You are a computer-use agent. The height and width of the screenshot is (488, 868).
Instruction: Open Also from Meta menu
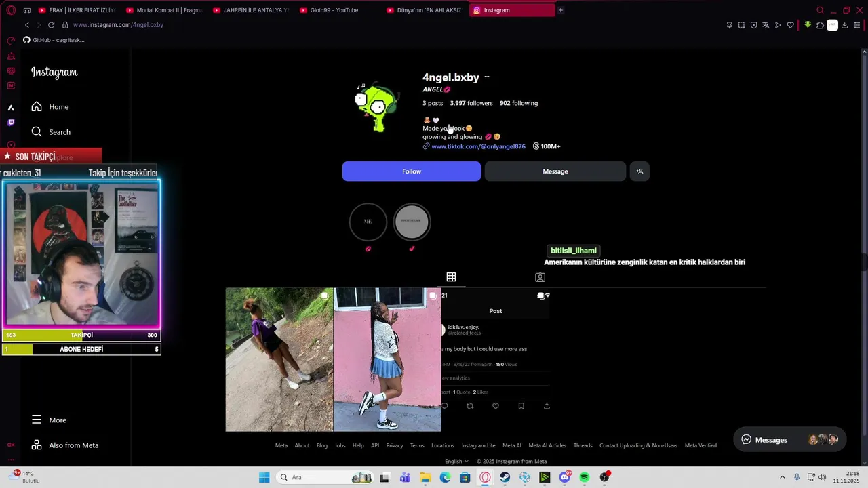pyautogui.click(x=65, y=445)
